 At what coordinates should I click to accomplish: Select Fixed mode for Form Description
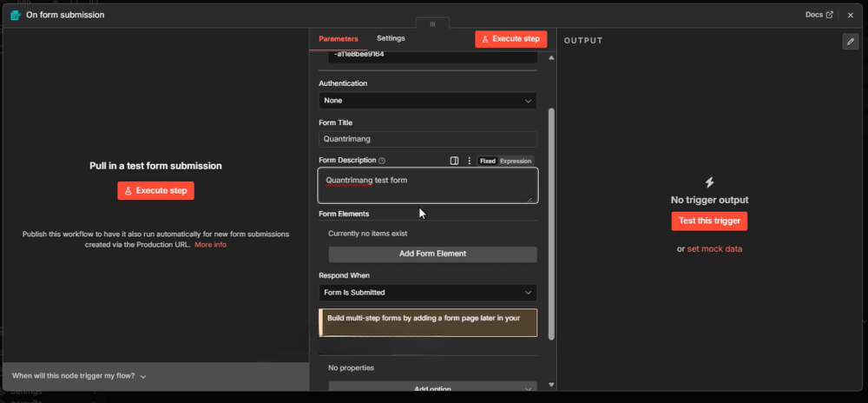488,161
